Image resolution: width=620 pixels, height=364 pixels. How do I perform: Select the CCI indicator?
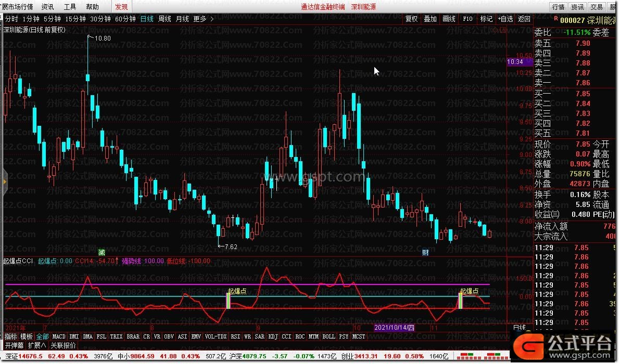(286, 337)
